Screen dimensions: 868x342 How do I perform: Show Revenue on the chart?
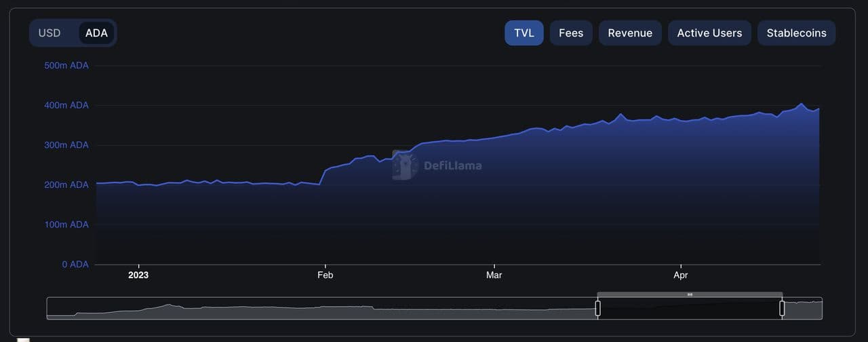click(x=630, y=33)
